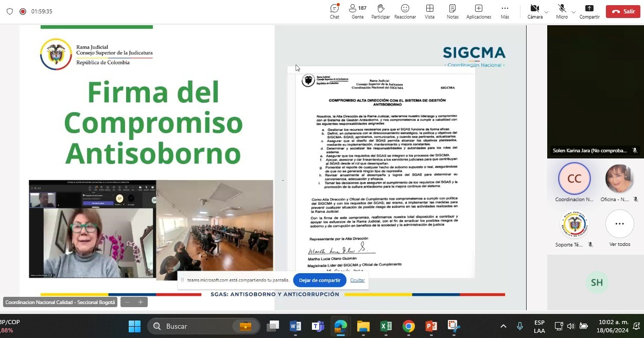
Task: Toggle the Cámara on or off
Action: pos(534,11)
